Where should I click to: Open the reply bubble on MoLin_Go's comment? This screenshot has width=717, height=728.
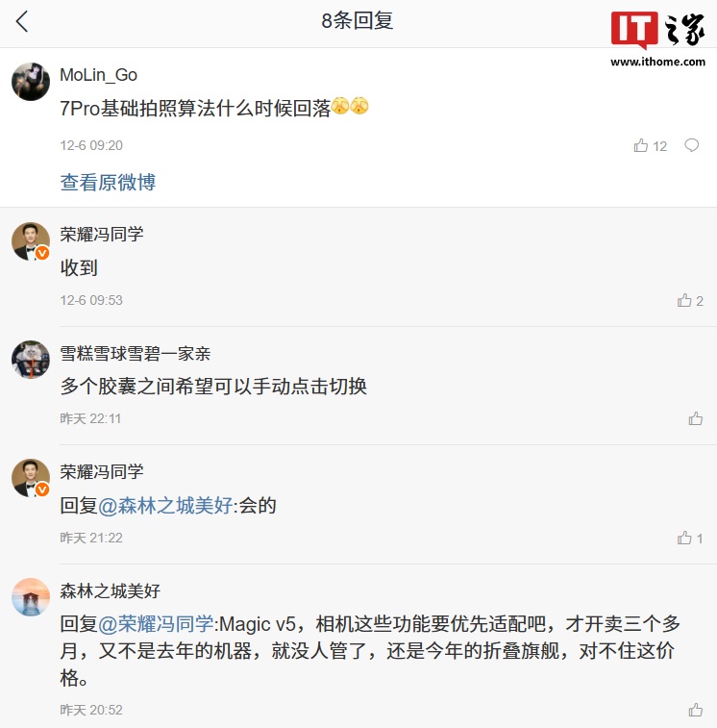691,146
